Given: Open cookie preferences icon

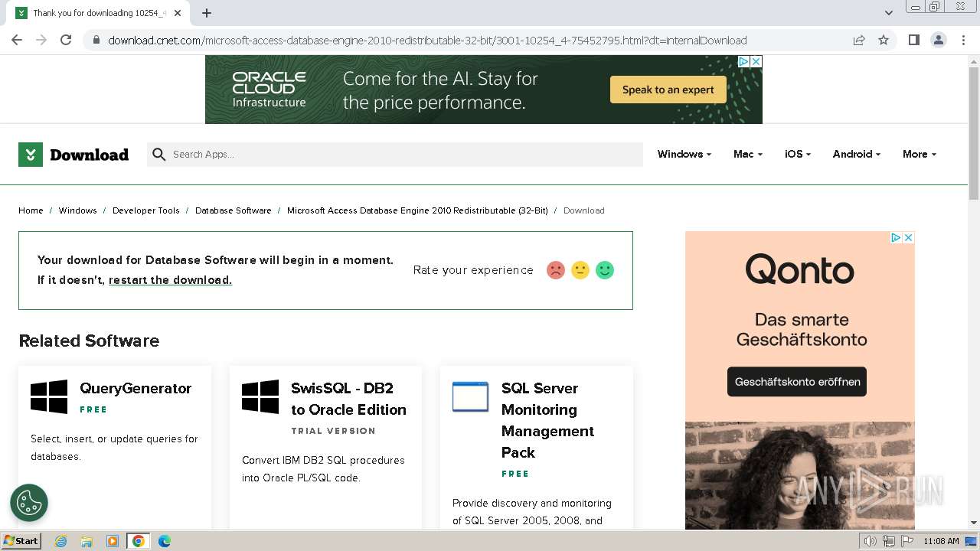Looking at the screenshot, I should click(29, 503).
